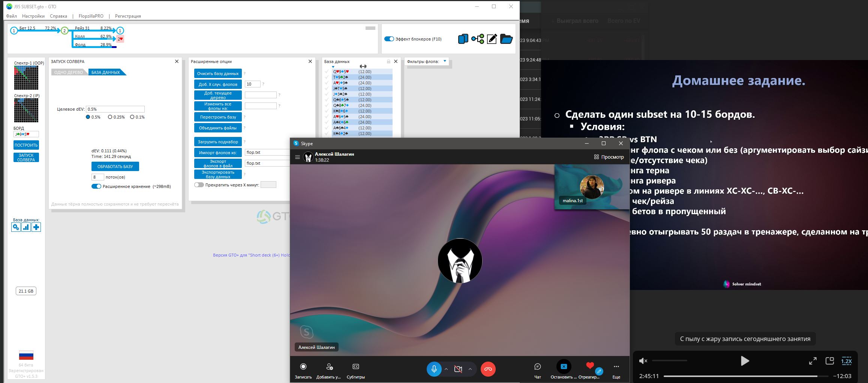Click the target dEV input field

point(115,109)
